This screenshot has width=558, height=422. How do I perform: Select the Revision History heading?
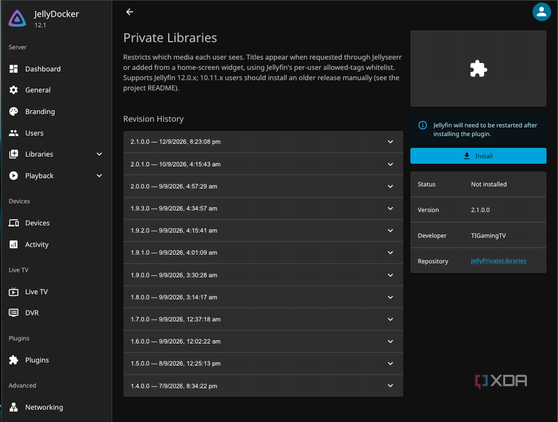click(153, 119)
